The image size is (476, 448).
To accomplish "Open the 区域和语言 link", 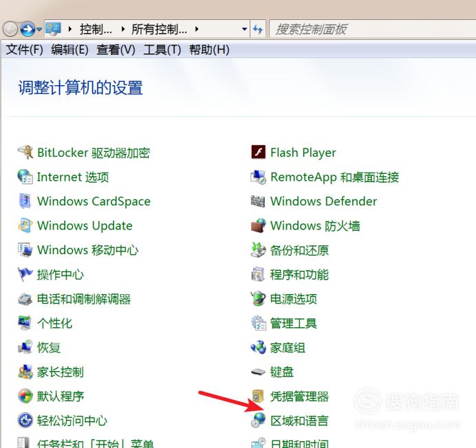I will (299, 421).
